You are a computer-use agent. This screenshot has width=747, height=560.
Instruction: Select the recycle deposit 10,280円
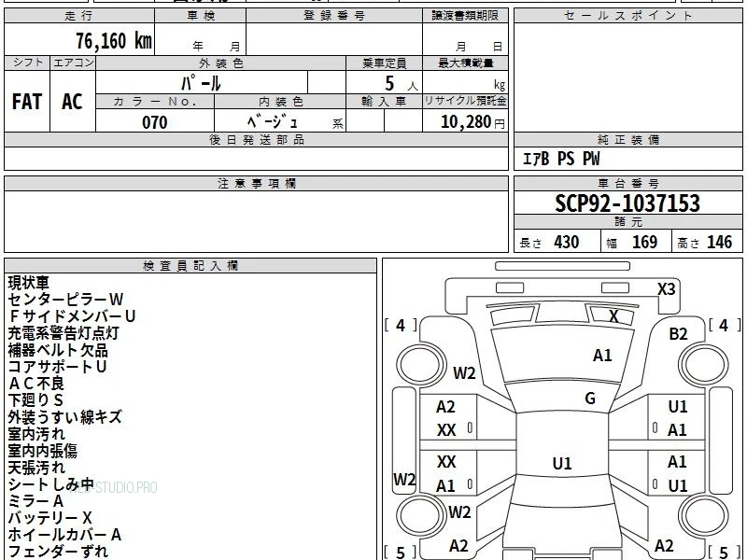472,122
